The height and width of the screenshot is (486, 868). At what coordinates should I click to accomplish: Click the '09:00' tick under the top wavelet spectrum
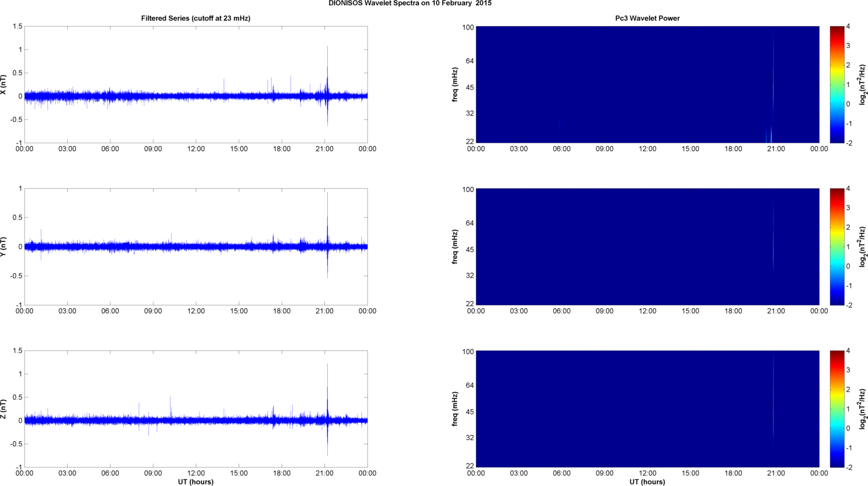pyautogui.click(x=604, y=149)
